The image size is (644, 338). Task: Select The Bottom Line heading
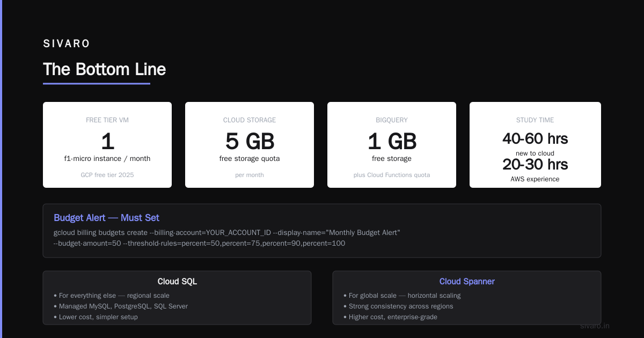(x=104, y=69)
